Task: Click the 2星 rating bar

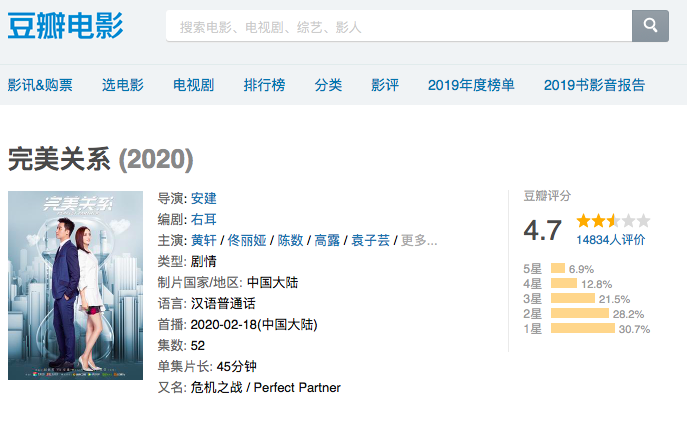Action: tap(580, 313)
